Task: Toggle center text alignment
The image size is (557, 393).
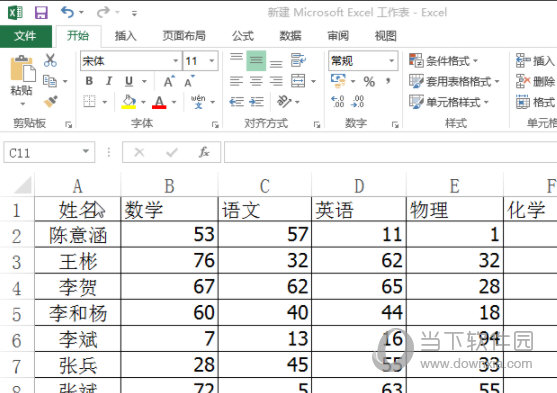Action: pyautogui.click(x=256, y=81)
